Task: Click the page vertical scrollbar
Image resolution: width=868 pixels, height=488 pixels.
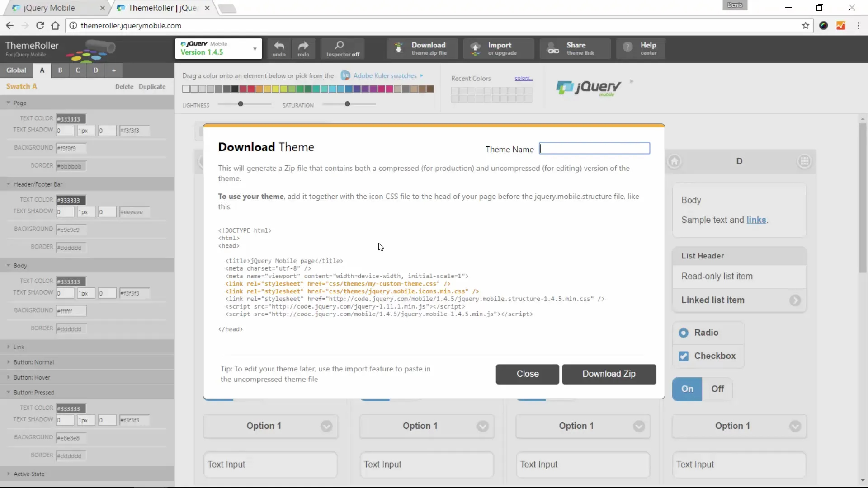Action: (x=863, y=197)
